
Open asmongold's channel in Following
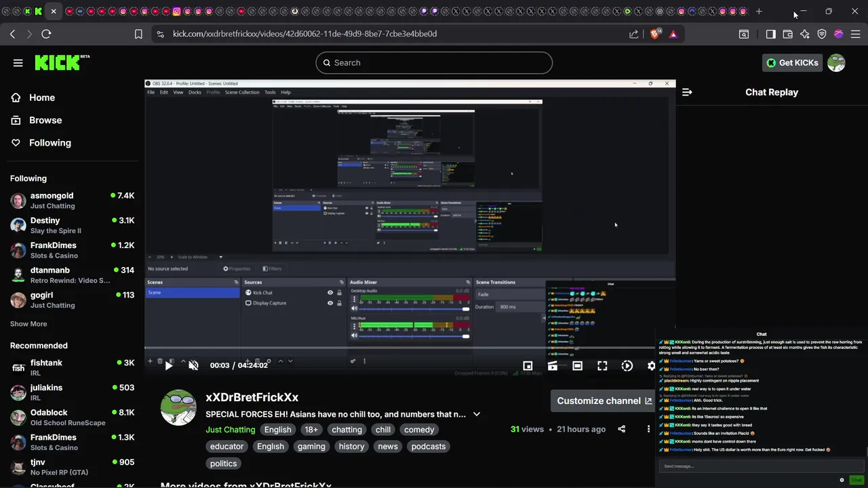(x=73, y=201)
